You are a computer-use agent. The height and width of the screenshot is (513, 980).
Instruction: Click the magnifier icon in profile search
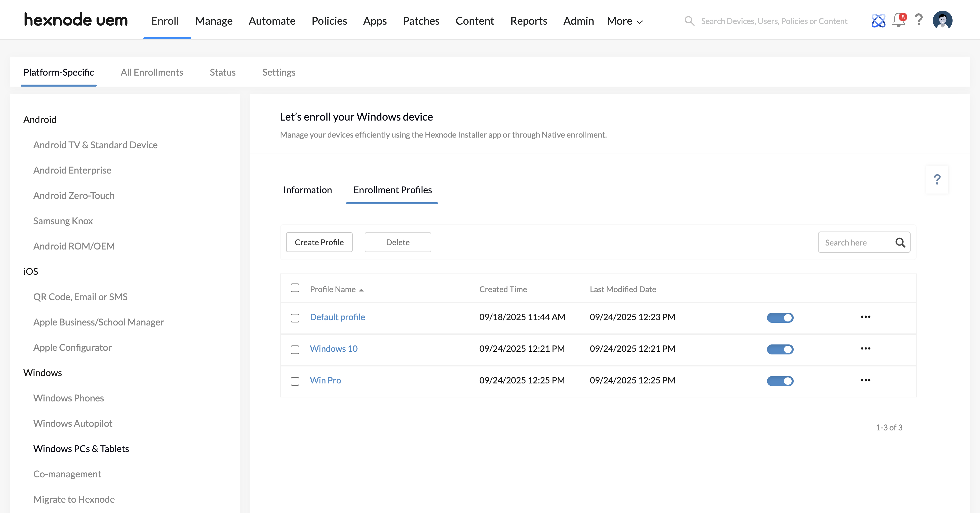tap(900, 243)
